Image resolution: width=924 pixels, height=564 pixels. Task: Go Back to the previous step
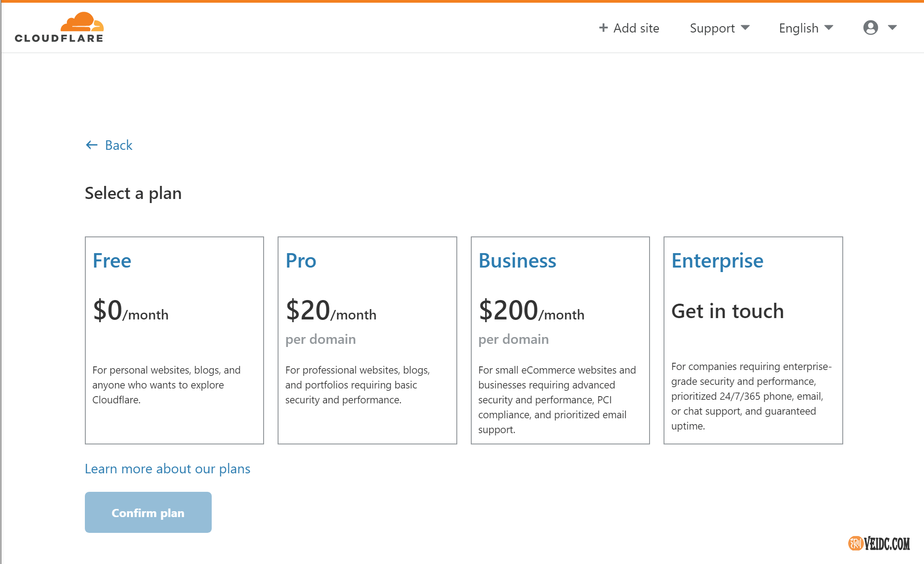(x=118, y=145)
